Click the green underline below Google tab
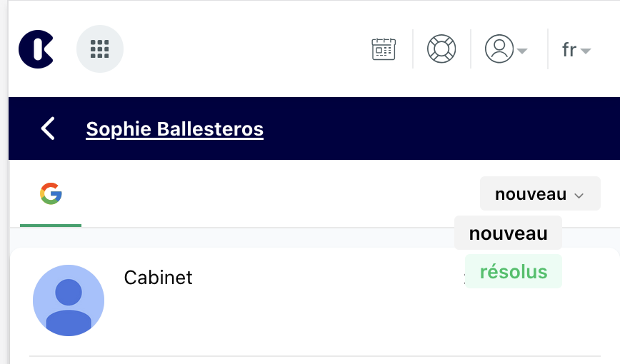This screenshot has width=620, height=364. click(51, 226)
